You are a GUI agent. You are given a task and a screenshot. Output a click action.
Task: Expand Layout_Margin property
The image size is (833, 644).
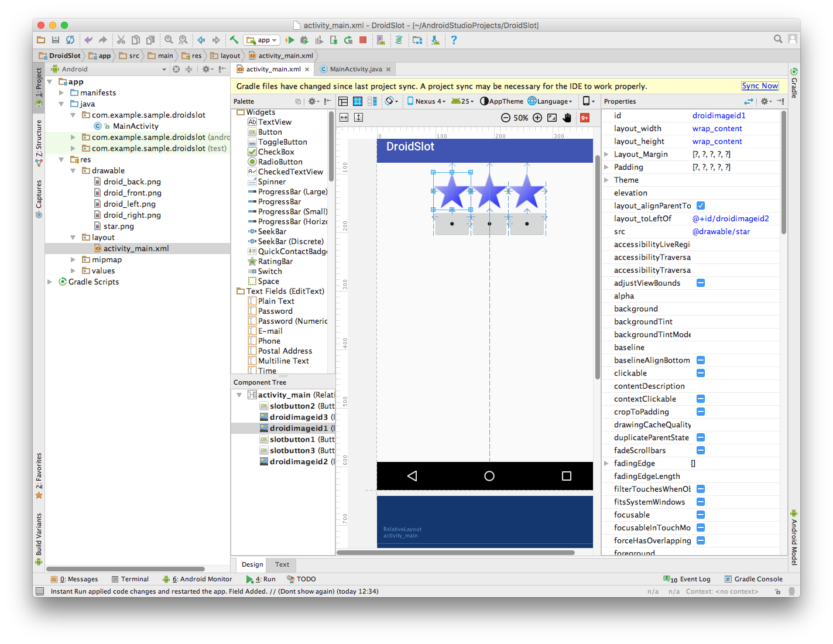point(606,154)
